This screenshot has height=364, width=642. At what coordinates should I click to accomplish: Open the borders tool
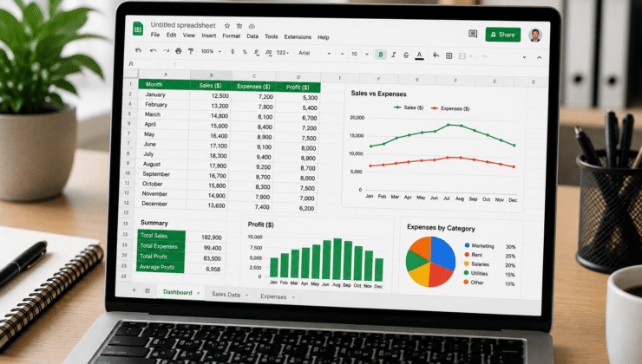(449, 55)
